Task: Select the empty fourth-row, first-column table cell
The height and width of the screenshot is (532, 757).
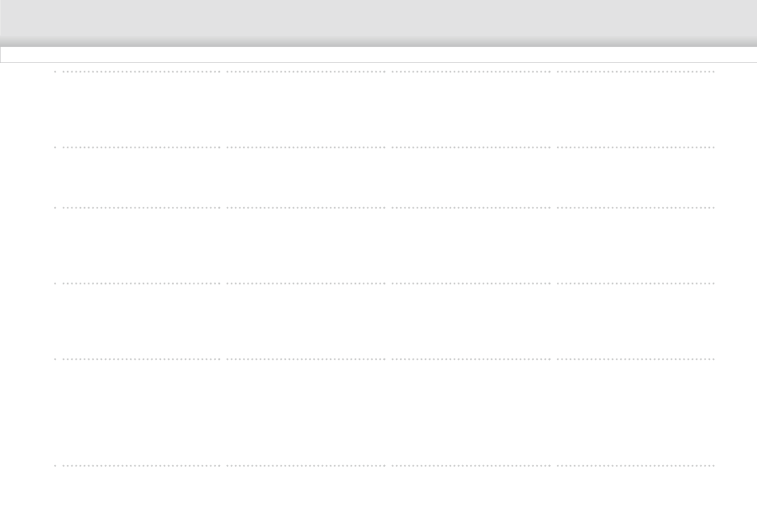Action: tap(138, 321)
